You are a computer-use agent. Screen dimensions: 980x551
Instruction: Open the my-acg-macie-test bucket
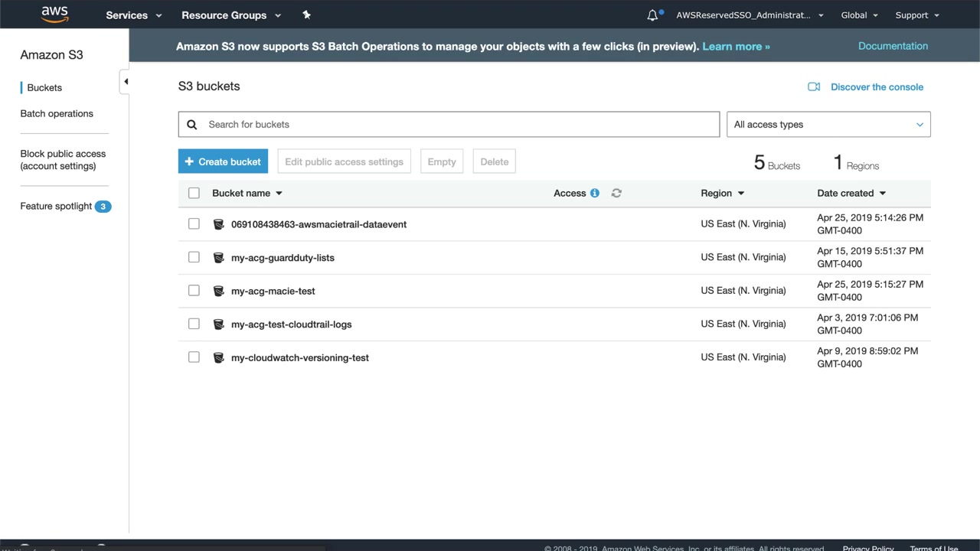point(273,291)
